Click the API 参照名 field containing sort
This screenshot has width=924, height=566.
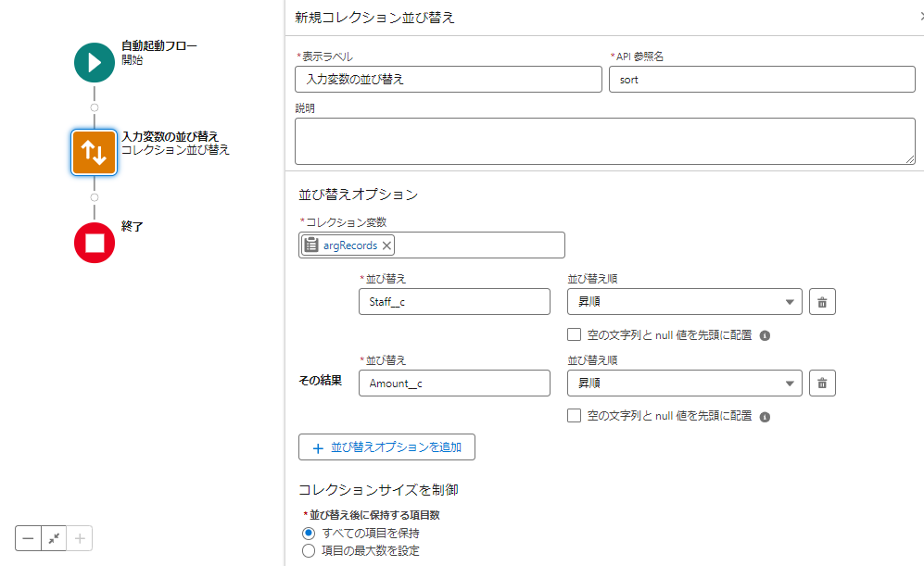pyautogui.click(x=762, y=79)
